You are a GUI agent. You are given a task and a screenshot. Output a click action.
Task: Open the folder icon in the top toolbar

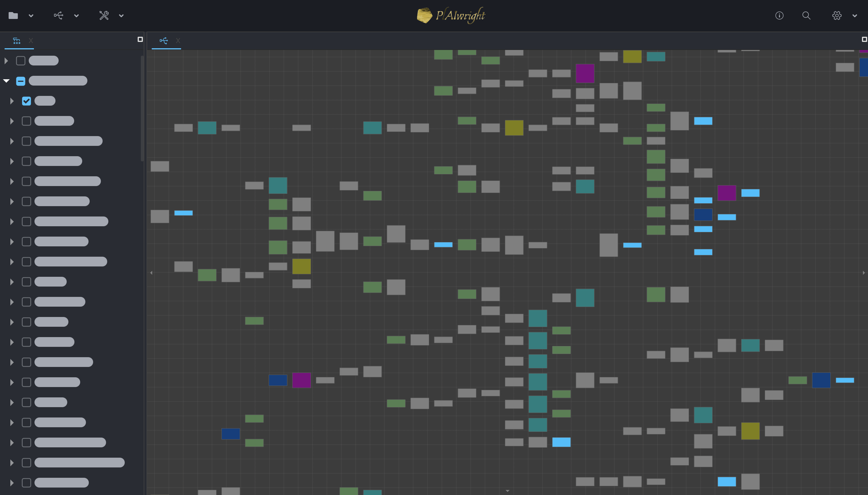point(13,16)
